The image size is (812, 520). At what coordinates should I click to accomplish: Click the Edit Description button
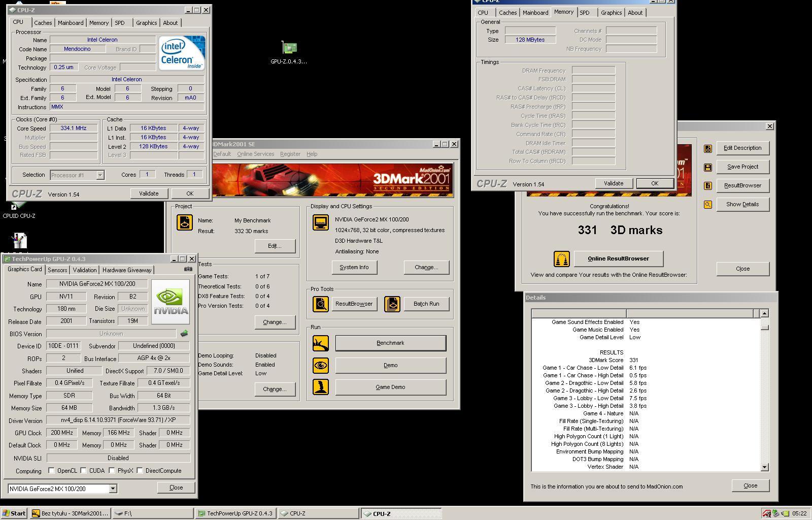(742, 148)
